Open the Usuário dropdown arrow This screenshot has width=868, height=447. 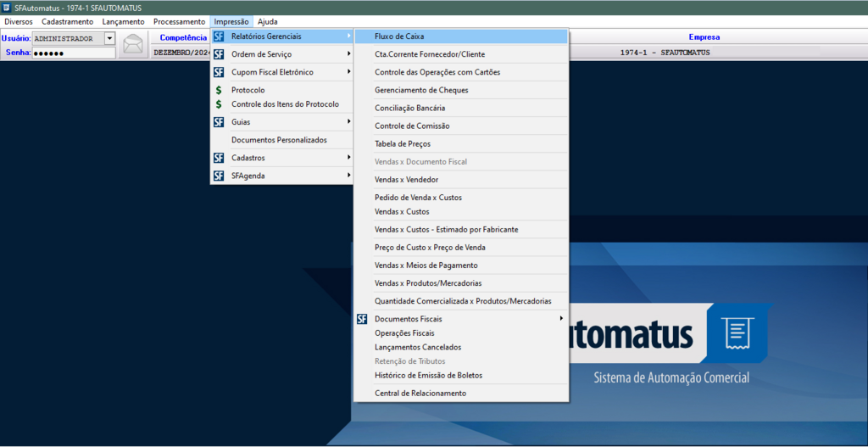[x=109, y=38]
